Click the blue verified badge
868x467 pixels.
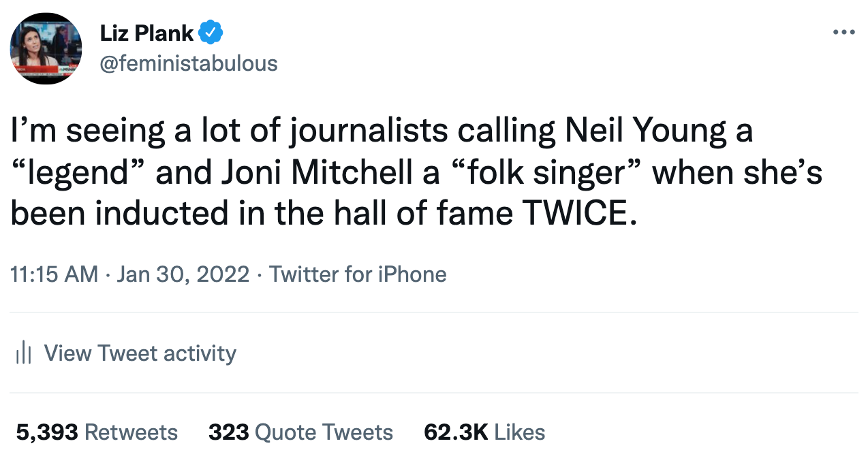211,32
